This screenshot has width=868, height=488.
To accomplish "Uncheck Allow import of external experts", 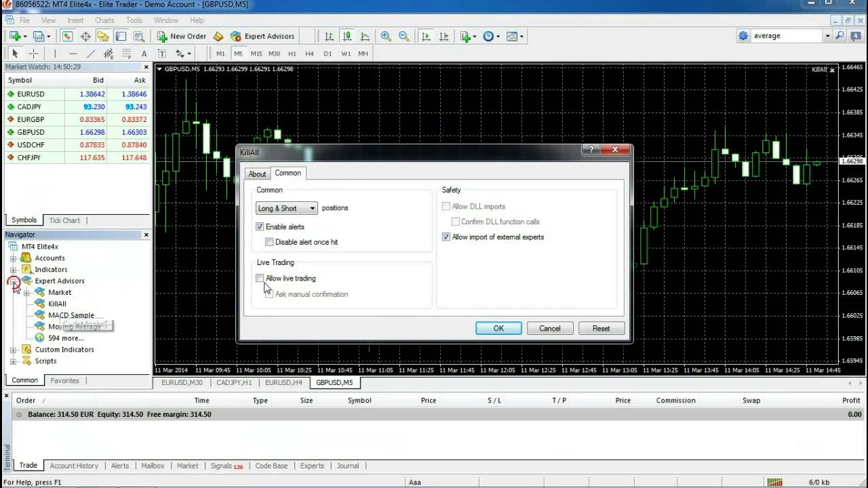I will coord(446,237).
